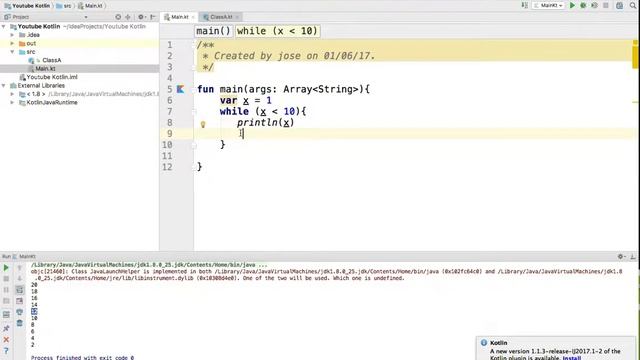Viewport: 640px width, 360px height.
Task: Collapse the Youtube Kotlin project root
Action: point(4,26)
